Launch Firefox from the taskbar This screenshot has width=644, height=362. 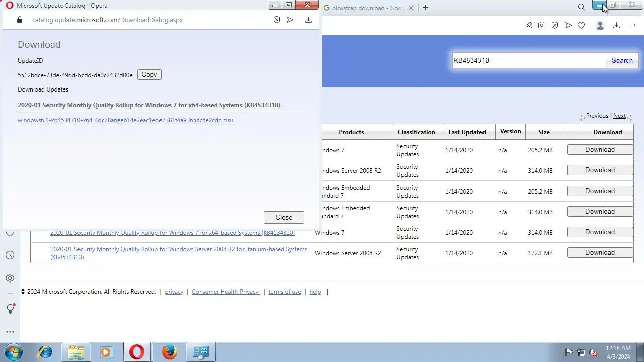tap(170, 352)
